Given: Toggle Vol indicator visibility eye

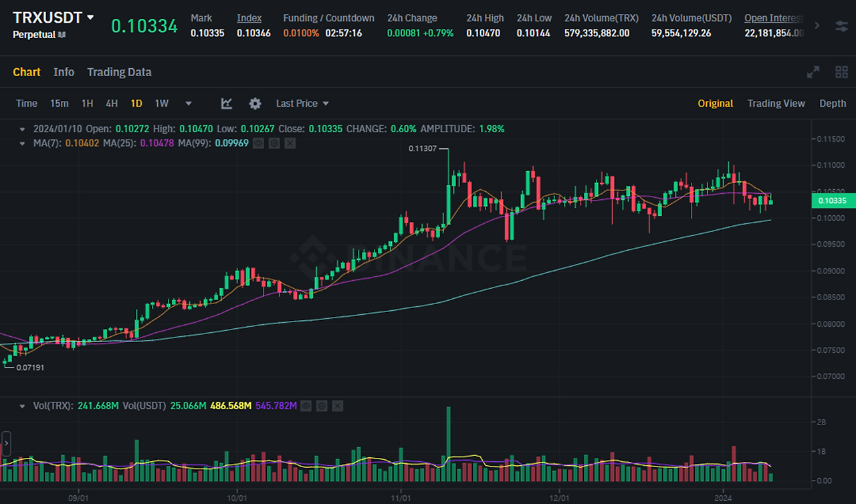Looking at the screenshot, I should click(306, 406).
